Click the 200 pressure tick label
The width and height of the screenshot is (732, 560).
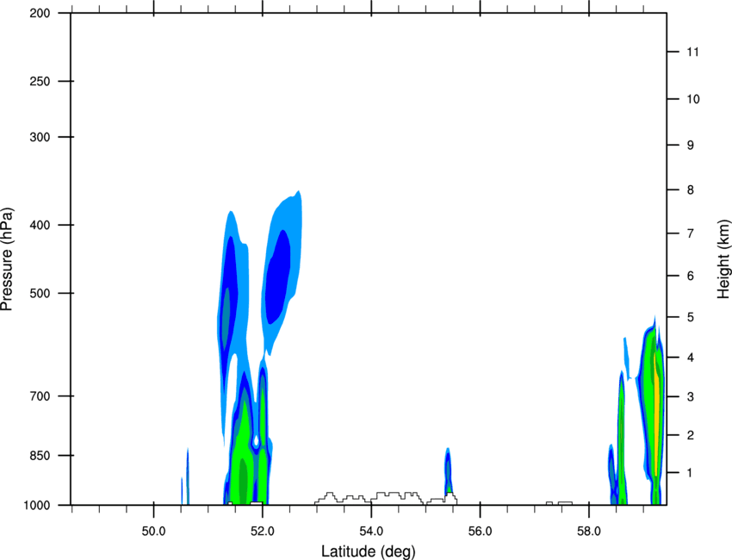40,13
